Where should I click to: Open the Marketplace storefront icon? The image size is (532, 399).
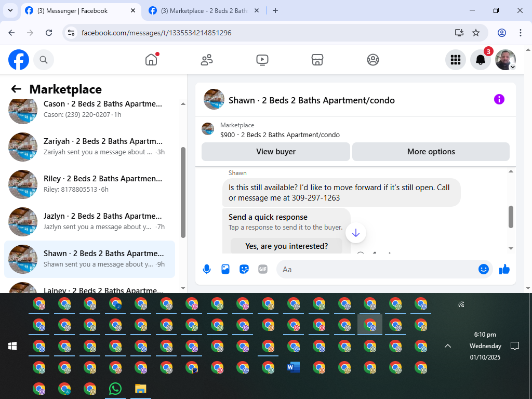click(317, 60)
